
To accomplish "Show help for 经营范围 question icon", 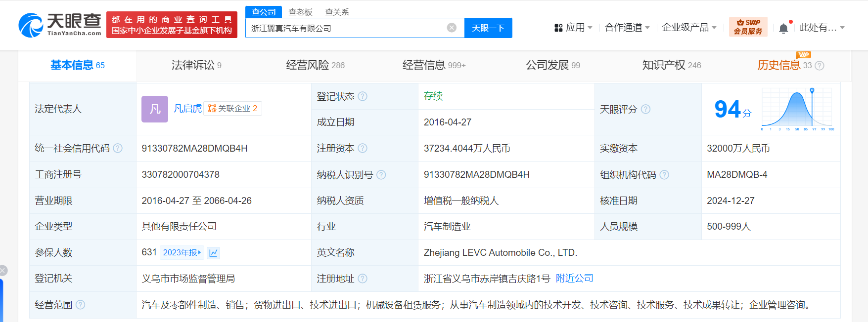I will [x=80, y=305].
